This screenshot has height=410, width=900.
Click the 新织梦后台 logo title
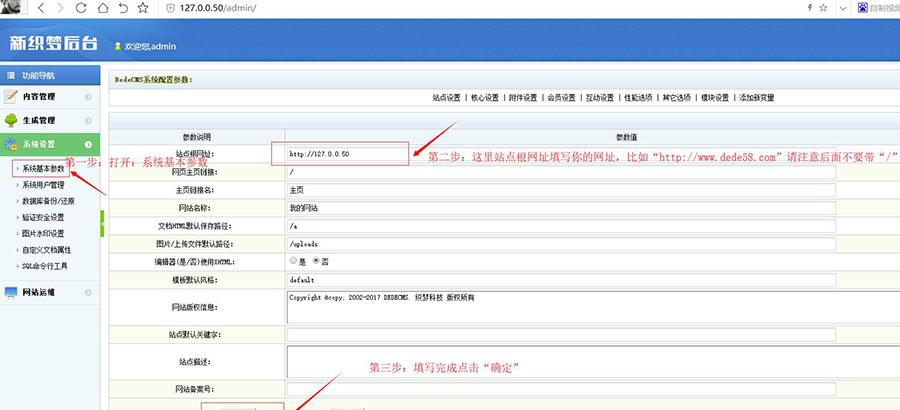pos(54,44)
